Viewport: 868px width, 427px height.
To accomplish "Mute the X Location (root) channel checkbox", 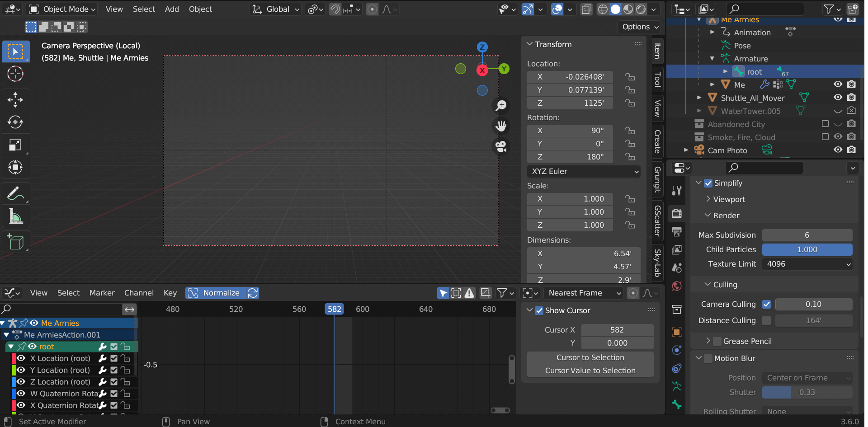I will point(114,358).
